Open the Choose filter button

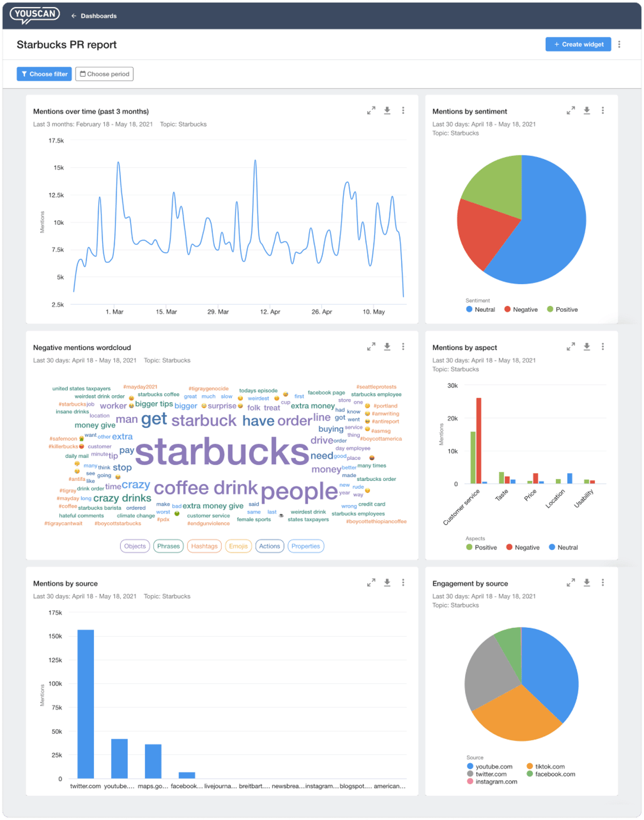coord(44,74)
